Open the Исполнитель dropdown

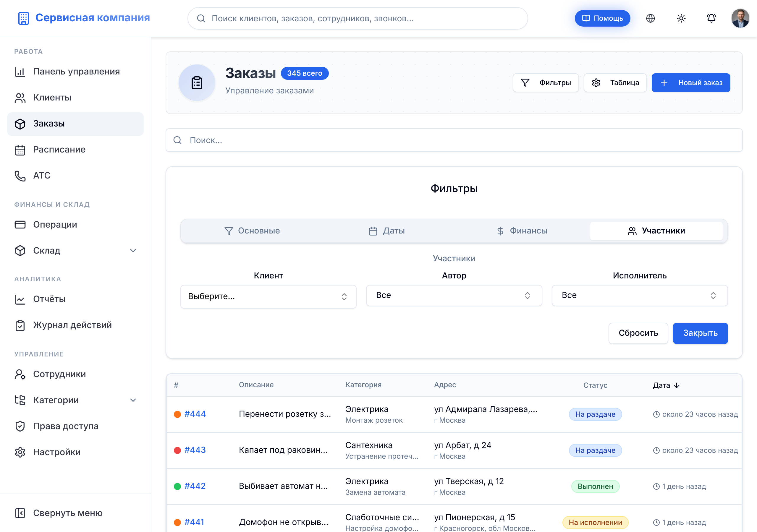[639, 296]
